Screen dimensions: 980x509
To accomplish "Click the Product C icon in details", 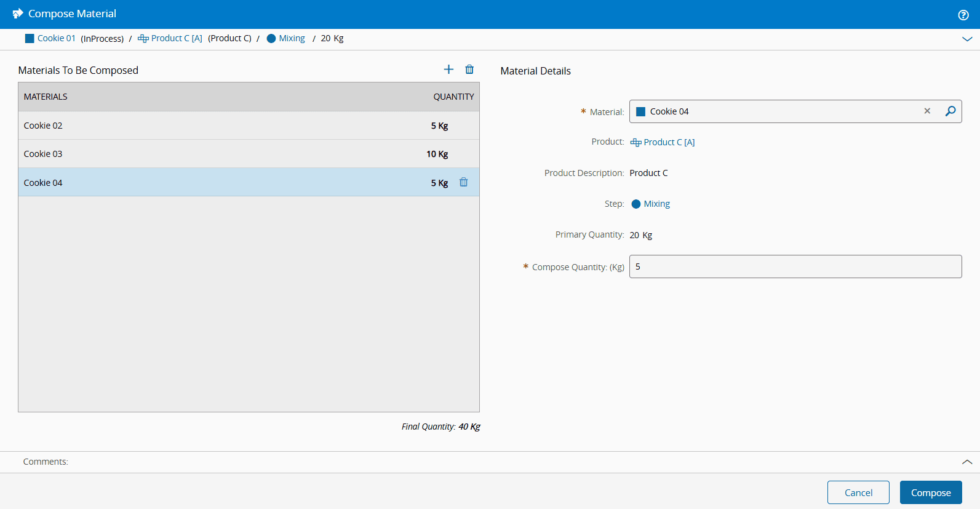I will click(x=635, y=143).
